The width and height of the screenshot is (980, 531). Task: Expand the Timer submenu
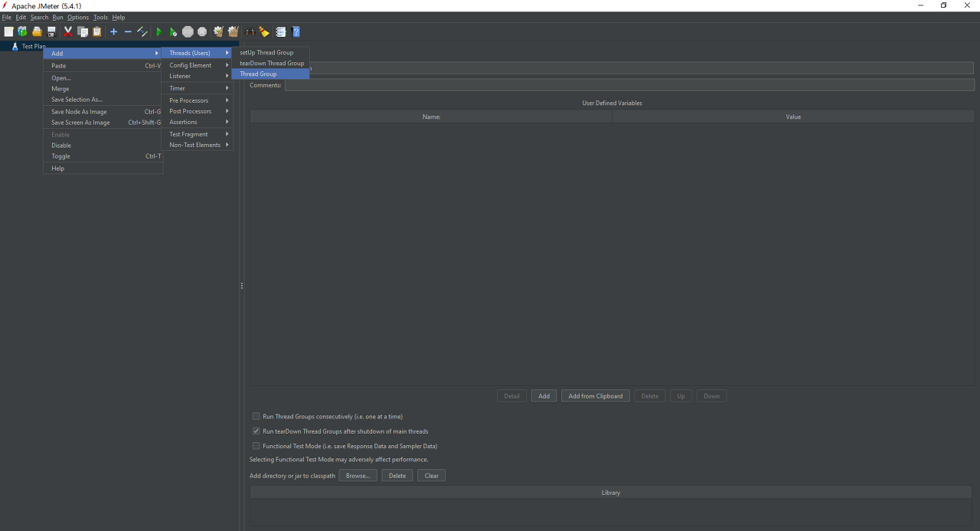(197, 88)
